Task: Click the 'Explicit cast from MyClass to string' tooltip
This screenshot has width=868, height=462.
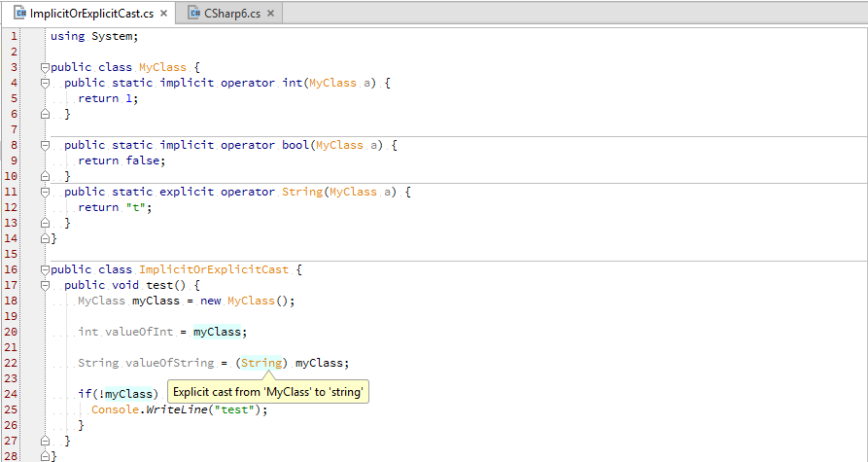Action: [268, 392]
